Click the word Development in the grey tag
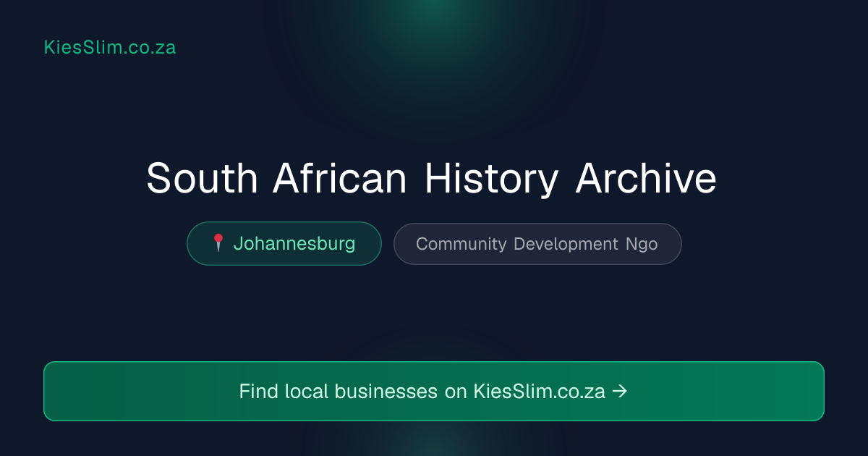Viewport: 868px width, 456px height. tap(566, 245)
